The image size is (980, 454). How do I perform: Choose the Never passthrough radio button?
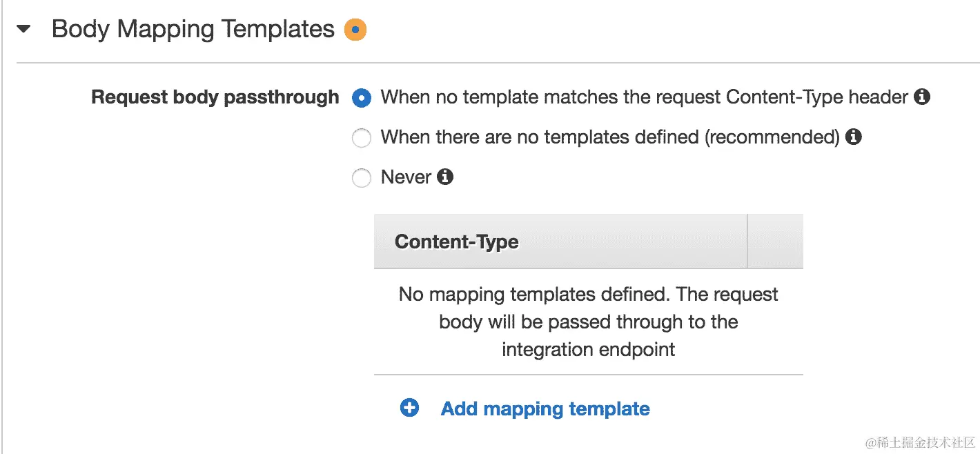(362, 178)
